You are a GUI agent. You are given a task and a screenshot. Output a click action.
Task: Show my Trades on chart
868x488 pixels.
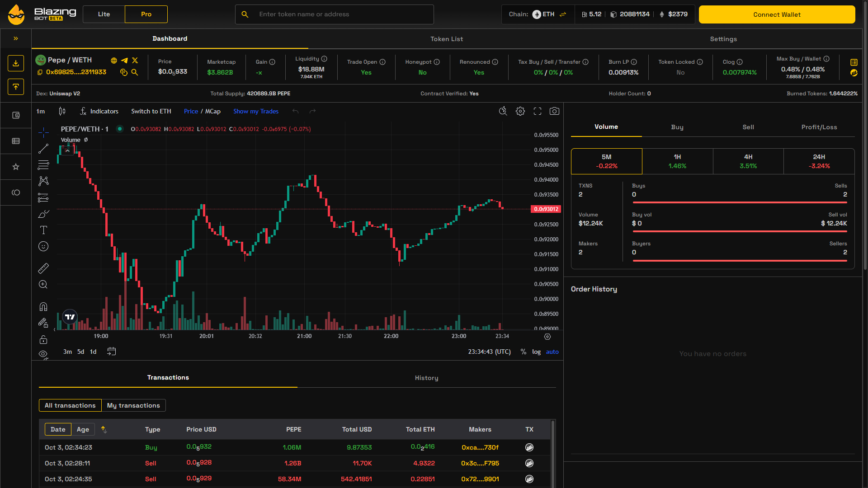click(x=256, y=111)
